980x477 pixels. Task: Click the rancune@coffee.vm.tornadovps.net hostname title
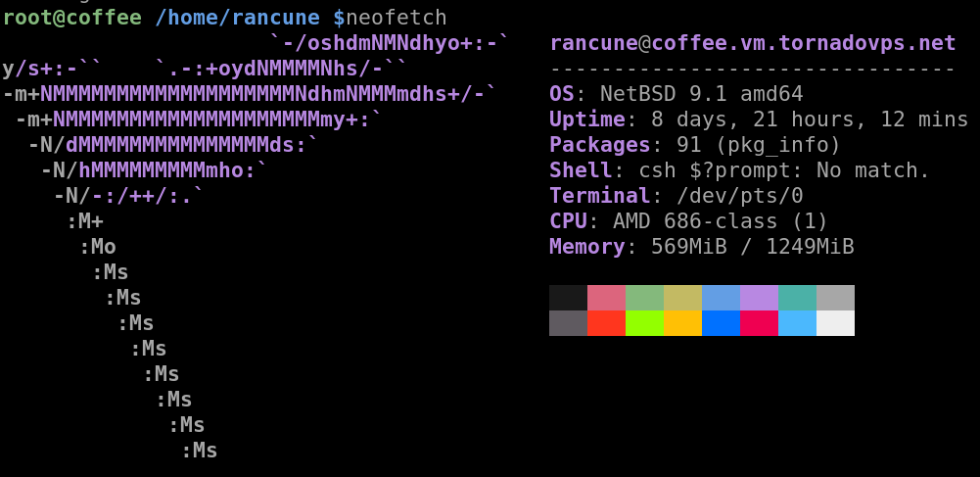[752, 43]
